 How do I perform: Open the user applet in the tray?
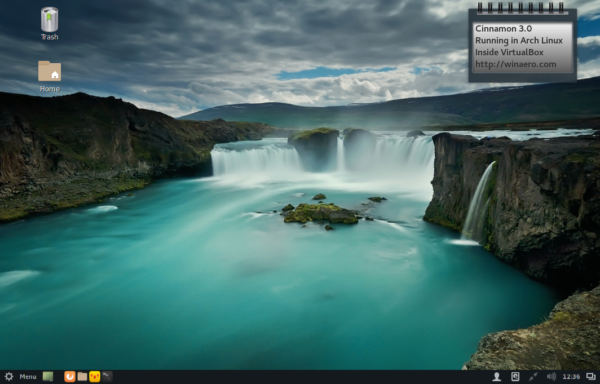[x=497, y=377]
